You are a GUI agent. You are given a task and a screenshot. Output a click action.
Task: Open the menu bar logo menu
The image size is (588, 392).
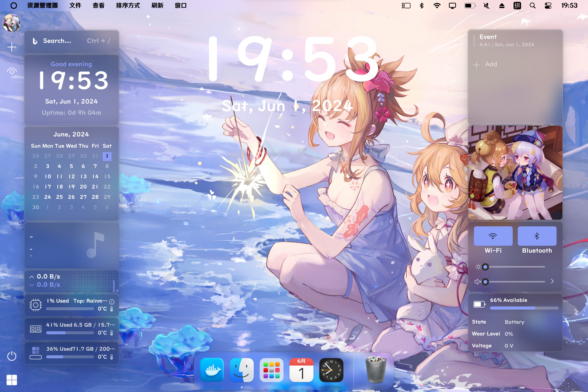point(14,6)
